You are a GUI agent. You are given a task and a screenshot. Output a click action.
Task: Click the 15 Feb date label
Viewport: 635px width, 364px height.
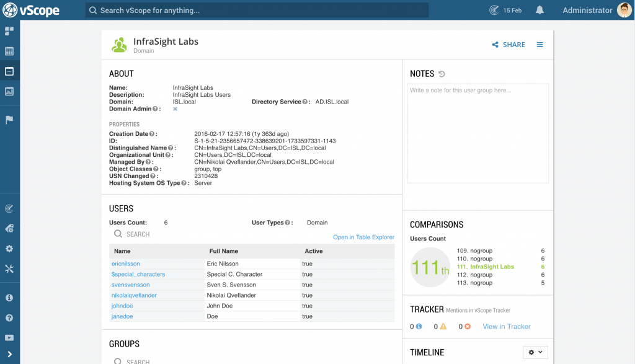tap(512, 10)
